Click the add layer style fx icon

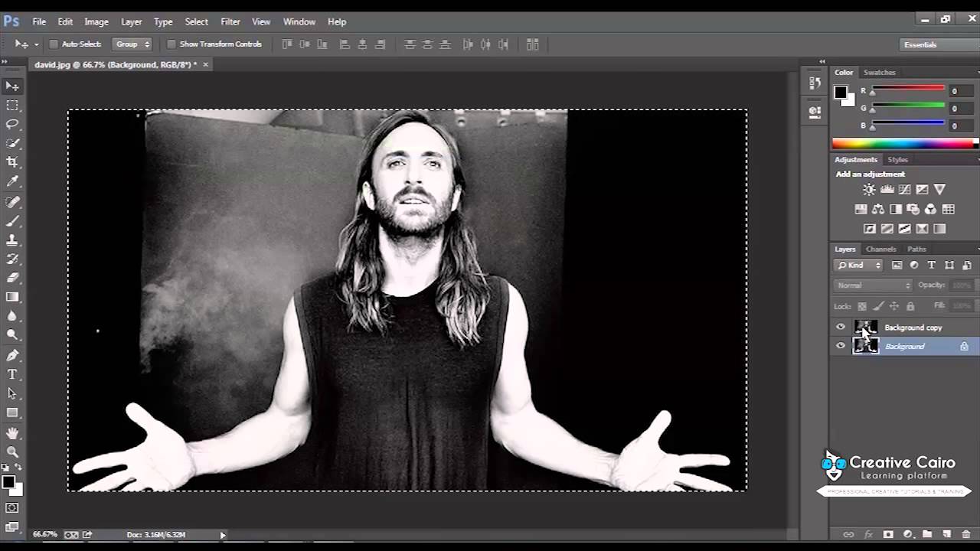868,534
